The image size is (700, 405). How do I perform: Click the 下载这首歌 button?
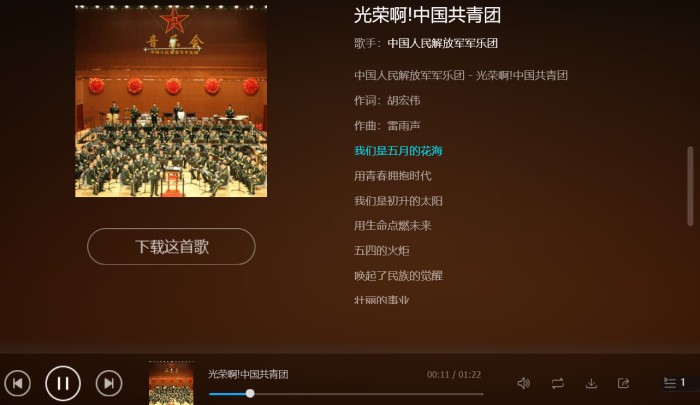tap(171, 246)
